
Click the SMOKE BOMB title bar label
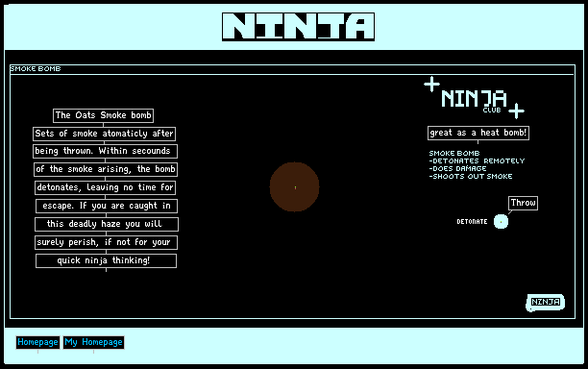pyautogui.click(x=36, y=68)
